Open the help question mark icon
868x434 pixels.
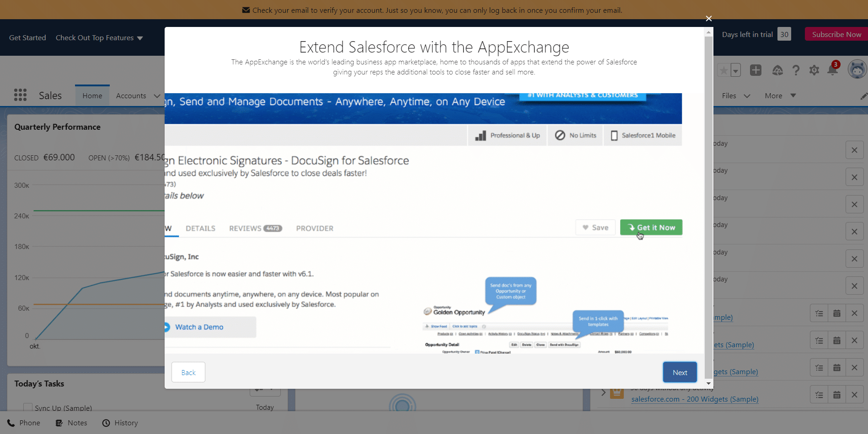pyautogui.click(x=796, y=70)
